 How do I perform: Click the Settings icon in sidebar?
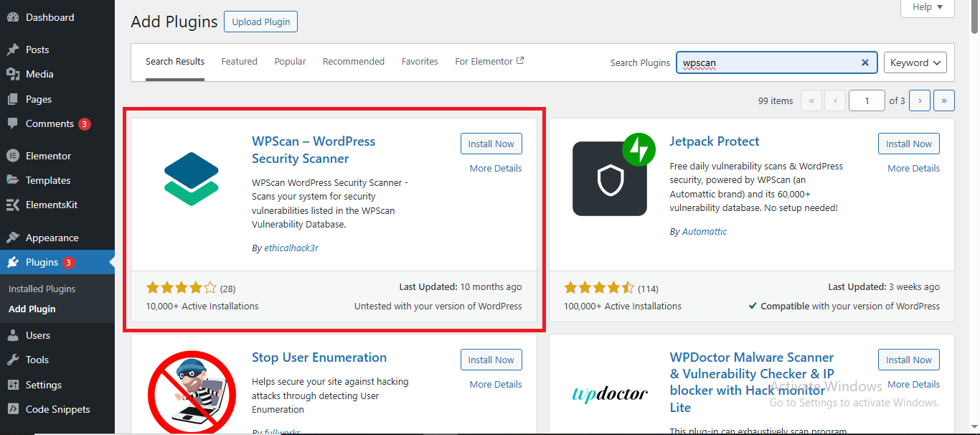coord(13,385)
